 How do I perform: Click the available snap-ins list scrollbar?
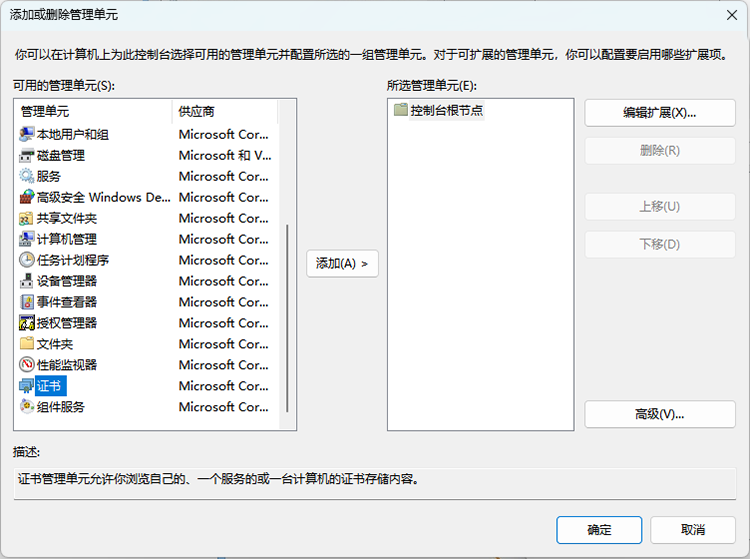pos(287,318)
